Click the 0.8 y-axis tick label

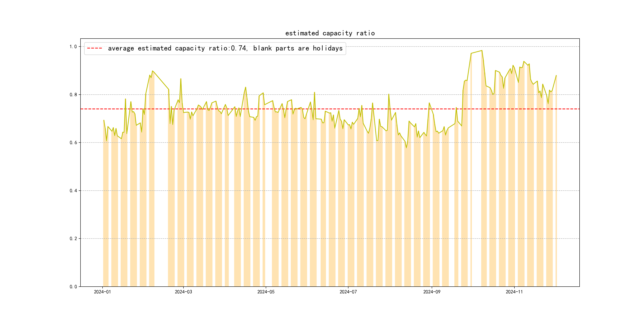pos(73,94)
